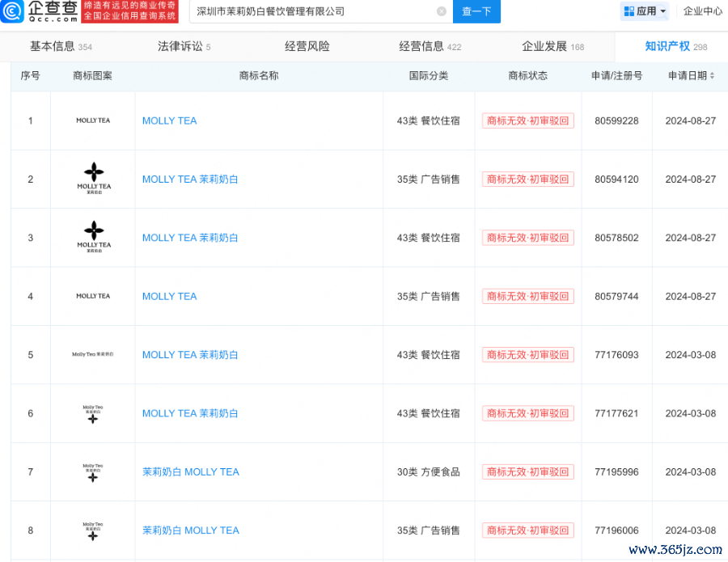Click the 序号 column header
The image size is (728, 562).
tap(30, 76)
